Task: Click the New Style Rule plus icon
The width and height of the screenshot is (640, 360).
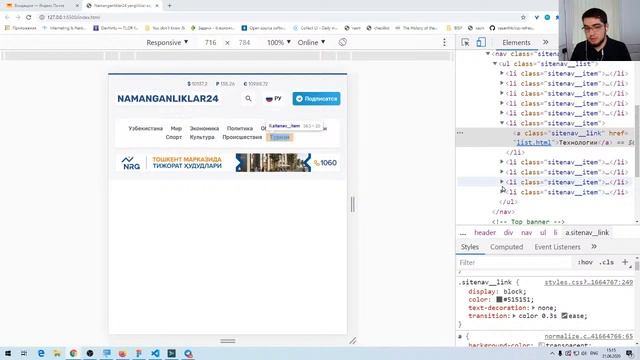Action: 625,262
